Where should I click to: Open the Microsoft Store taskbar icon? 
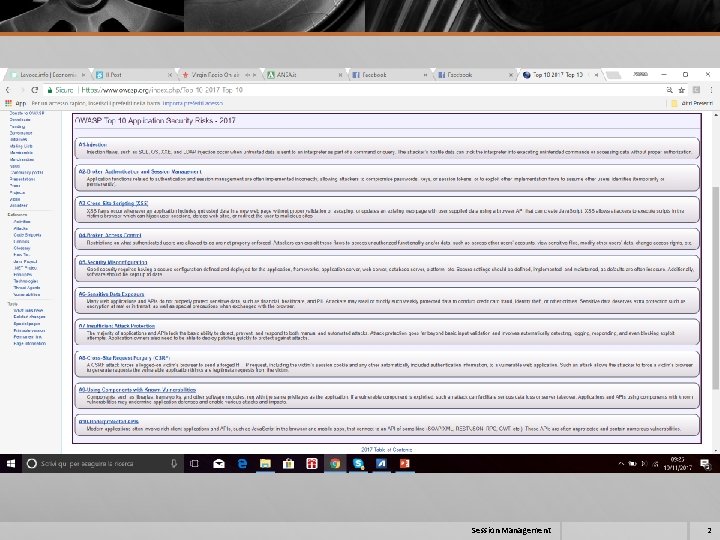coord(288,464)
